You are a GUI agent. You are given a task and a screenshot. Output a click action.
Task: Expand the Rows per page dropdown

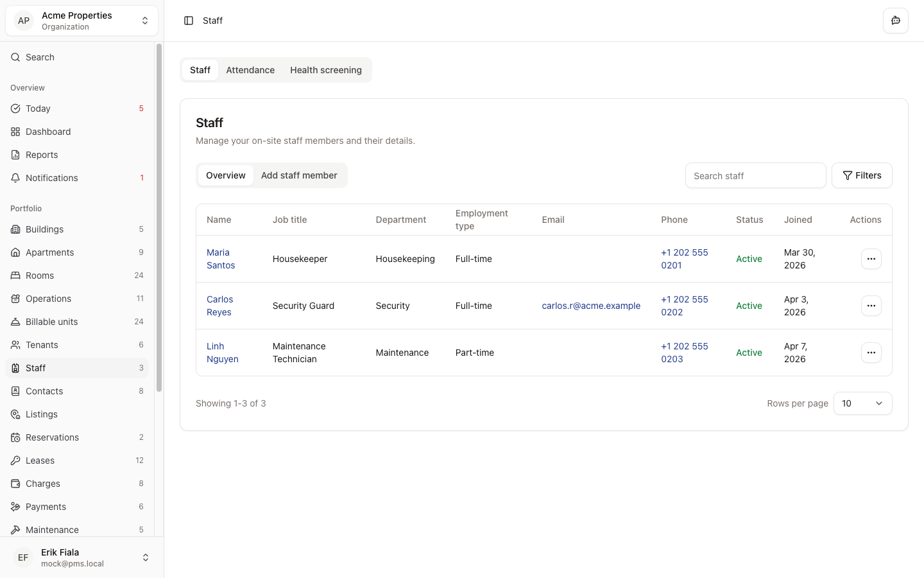tap(862, 403)
